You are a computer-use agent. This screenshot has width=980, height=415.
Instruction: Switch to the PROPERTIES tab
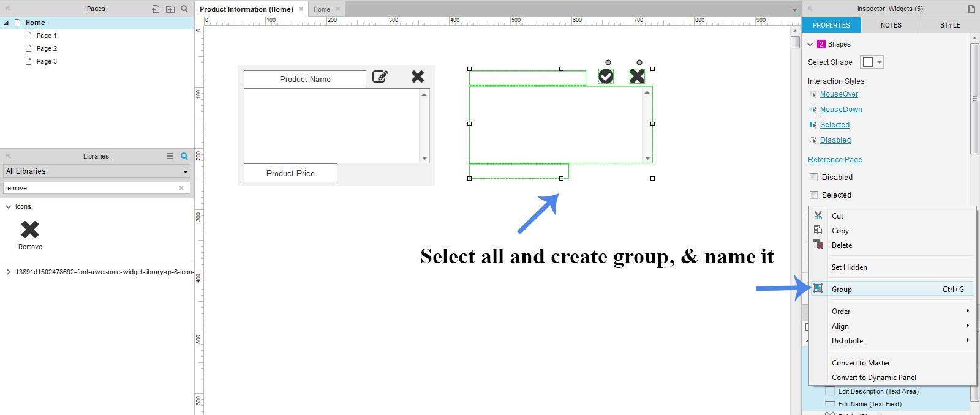[x=831, y=25]
